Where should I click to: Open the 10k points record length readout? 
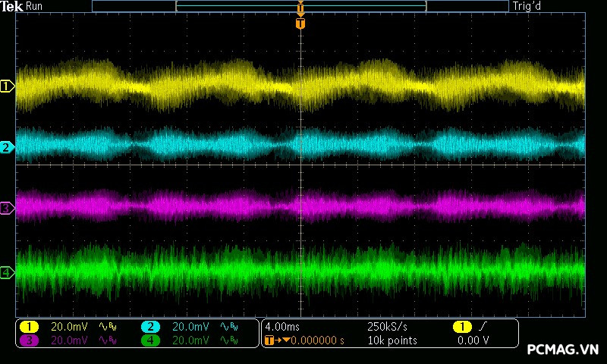click(x=392, y=341)
